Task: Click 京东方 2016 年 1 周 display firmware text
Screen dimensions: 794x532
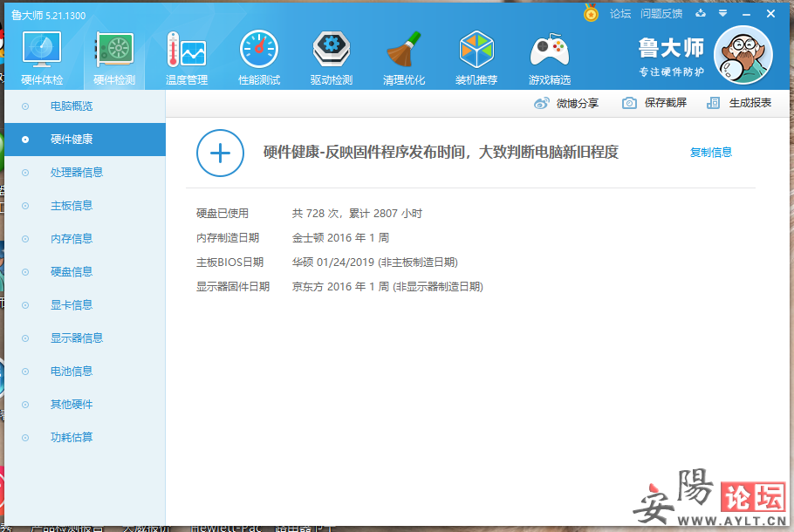Action: coord(387,287)
